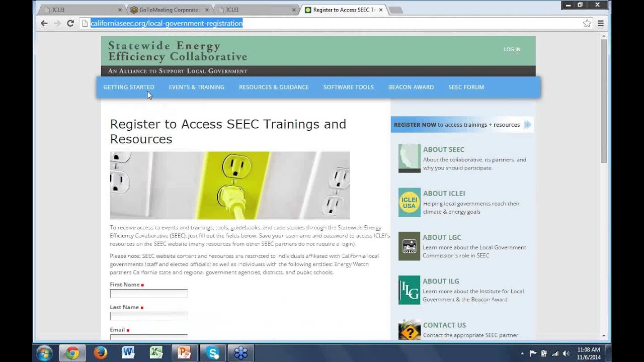Open Excel from the taskbar

[x=156, y=353]
